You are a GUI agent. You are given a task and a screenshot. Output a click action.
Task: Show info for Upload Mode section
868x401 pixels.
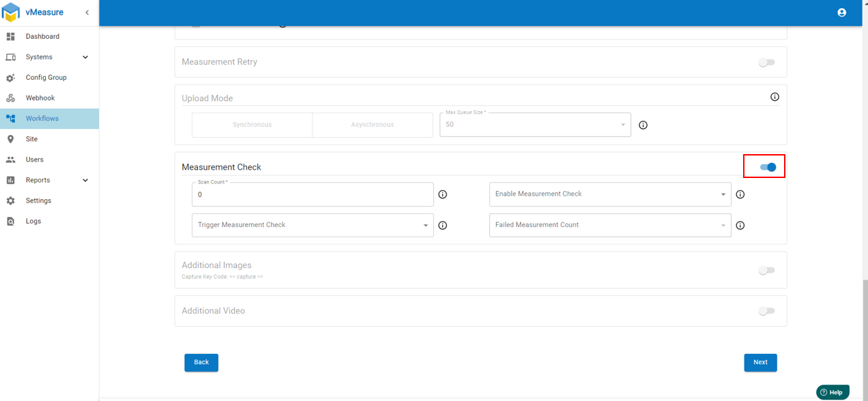pos(775,97)
